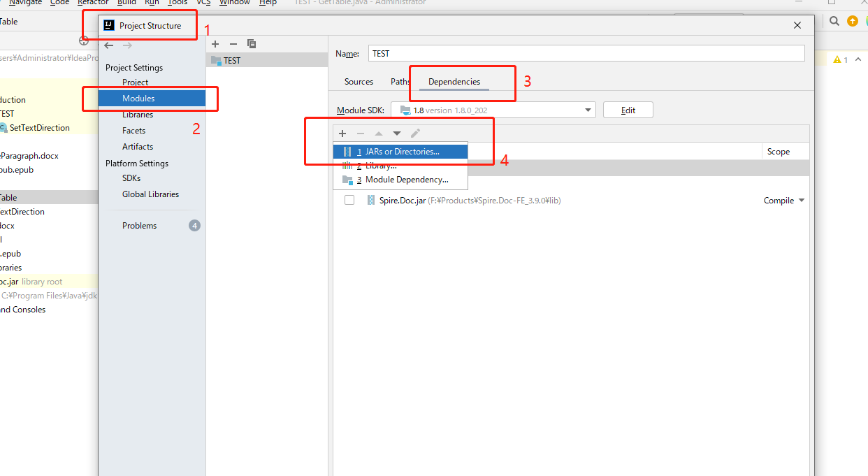Switch to the Paths tab
Viewport: 868px width, 476px height.
click(x=400, y=82)
